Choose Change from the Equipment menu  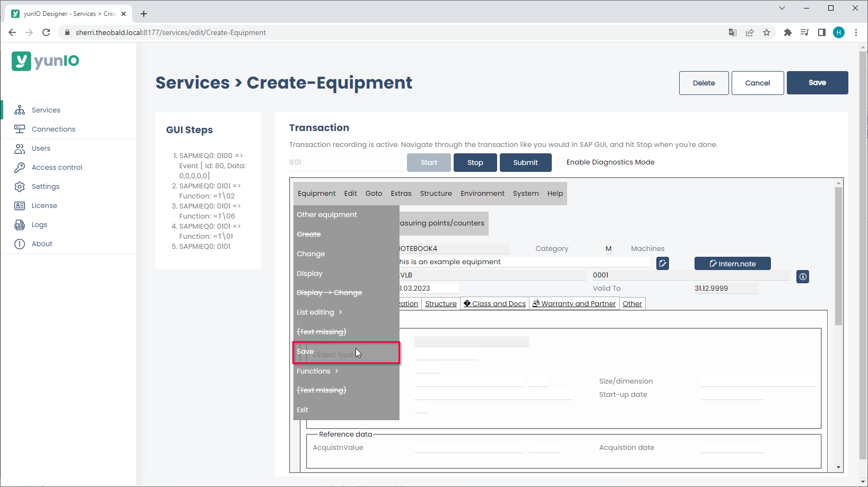pos(346,254)
